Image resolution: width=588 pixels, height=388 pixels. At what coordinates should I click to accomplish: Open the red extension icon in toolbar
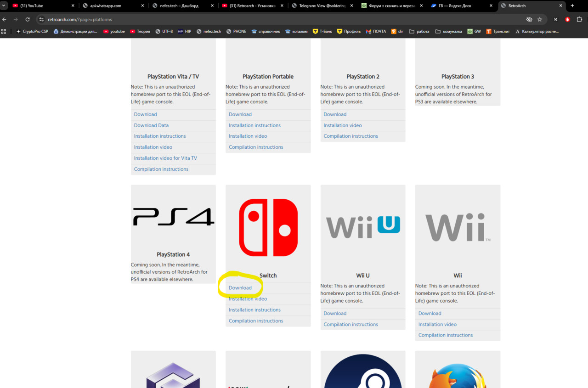(568, 20)
